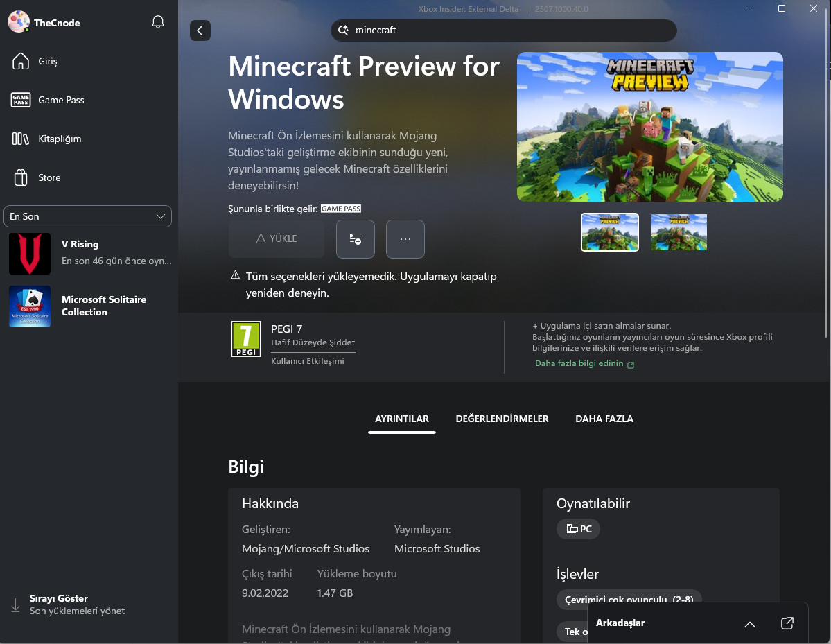
Task: Open Microsoft Solitaire Collection entry
Action: [89, 306]
